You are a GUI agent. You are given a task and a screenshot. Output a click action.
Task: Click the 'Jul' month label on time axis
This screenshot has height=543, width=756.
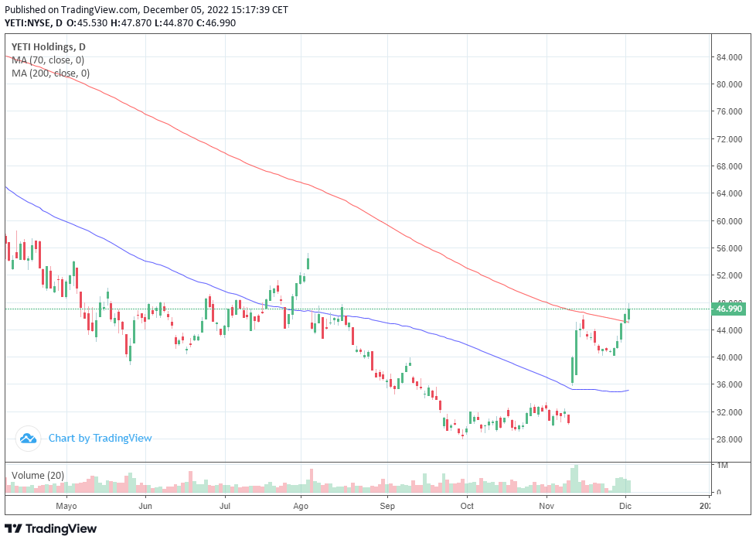[225, 506]
